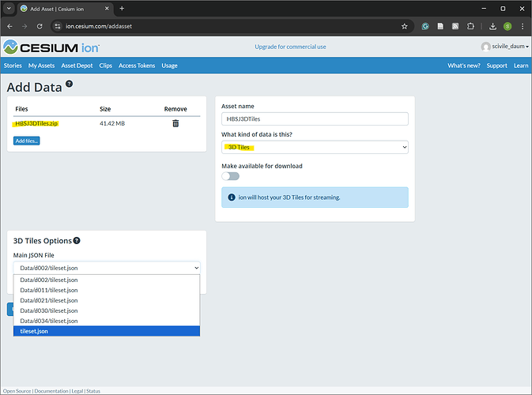
Task: Open the Usage page
Action: coord(169,66)
